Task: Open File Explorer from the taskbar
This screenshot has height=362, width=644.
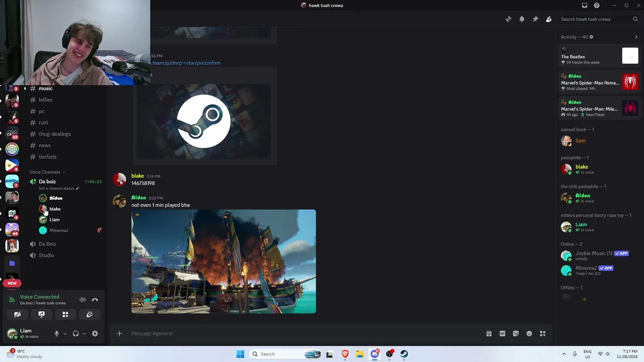Action: 359,354
